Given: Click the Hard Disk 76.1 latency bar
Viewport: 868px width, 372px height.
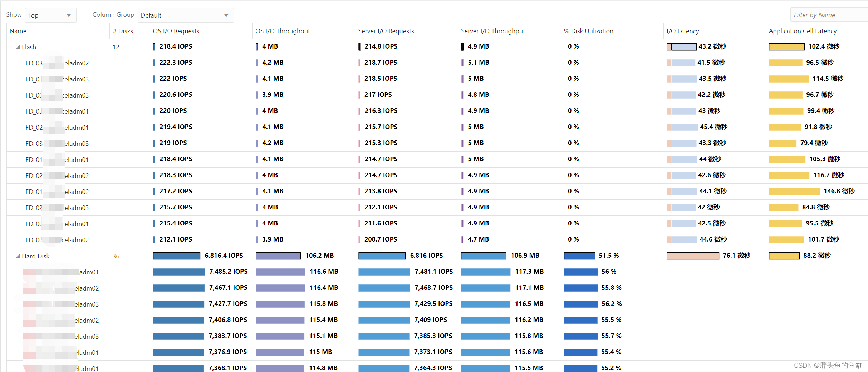Looking at the screenshot, I should click(x=693, y=256).
